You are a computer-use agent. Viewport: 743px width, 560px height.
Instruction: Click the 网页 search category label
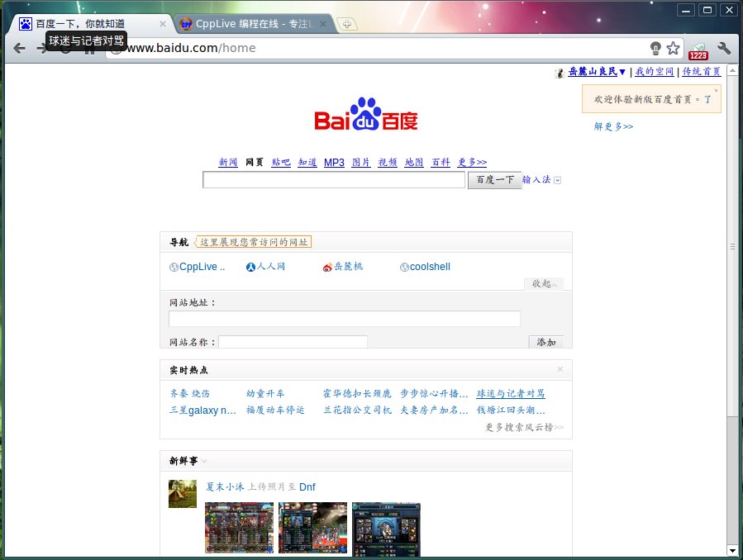(x=255, y=163)
